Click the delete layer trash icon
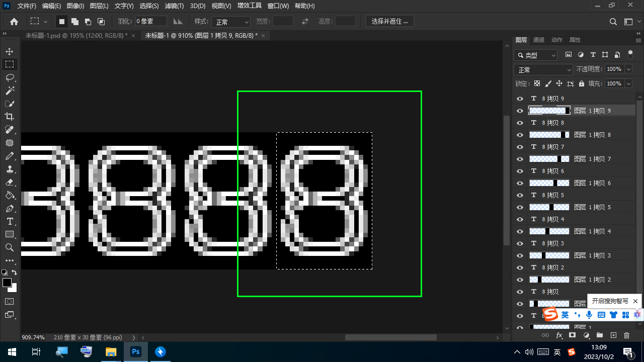Viewport: 644px width, 362px height. coord(626,335)
